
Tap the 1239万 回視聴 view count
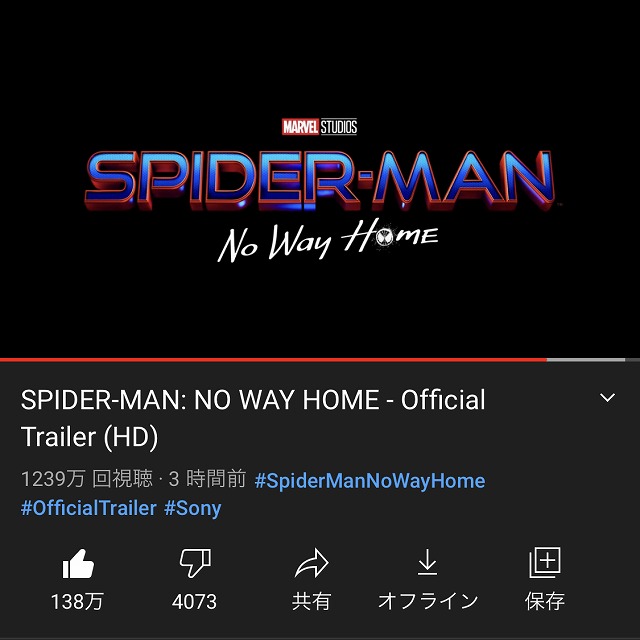87,479
